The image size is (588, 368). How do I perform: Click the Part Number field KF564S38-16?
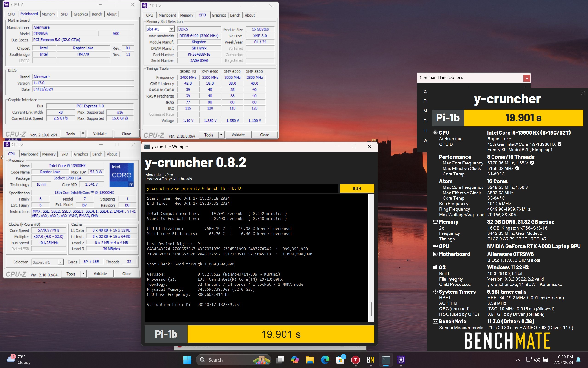[x=199, y=54]
